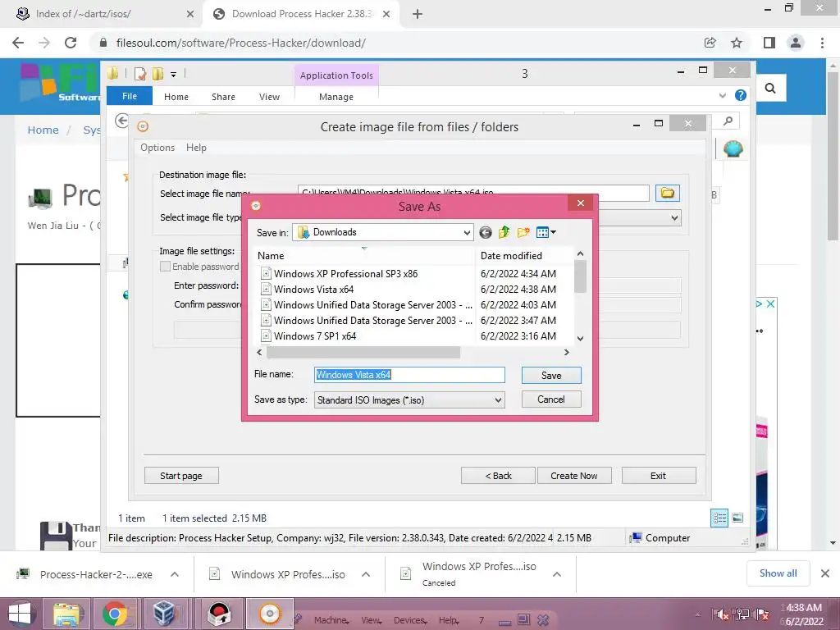Expand the Save in Downloads dropdown
The image size is (840, 630).
tap(467, 232)
